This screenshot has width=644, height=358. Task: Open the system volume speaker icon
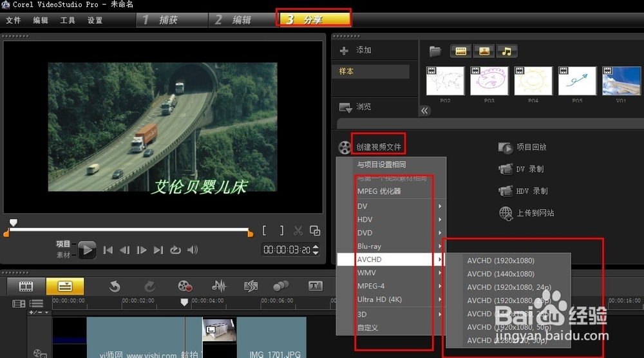(193, 250)
